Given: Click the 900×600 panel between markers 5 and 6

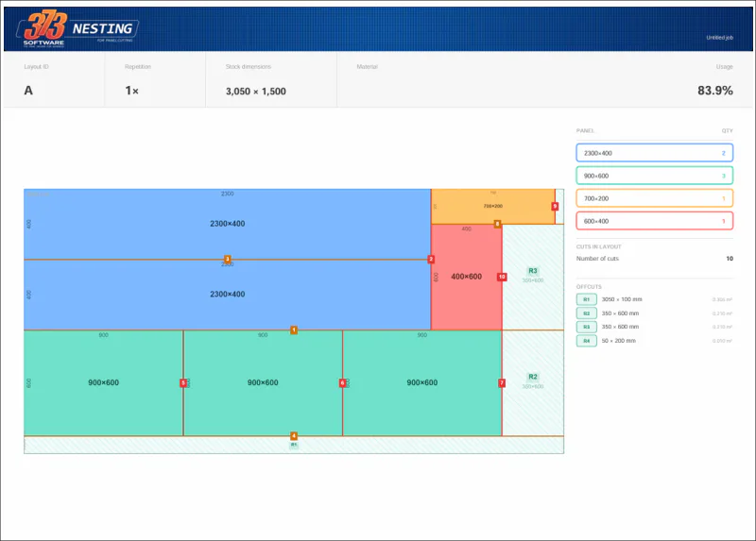Looking at the screenshot, I should pos(263,383).
